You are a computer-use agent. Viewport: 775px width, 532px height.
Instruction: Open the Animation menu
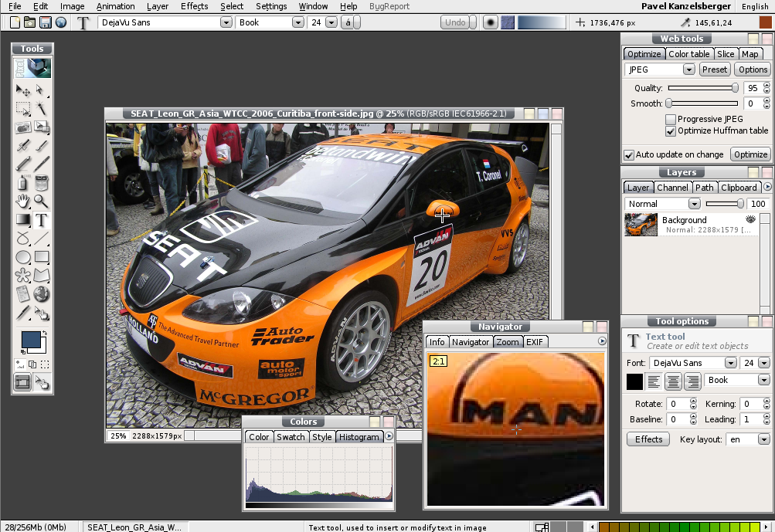116,6
